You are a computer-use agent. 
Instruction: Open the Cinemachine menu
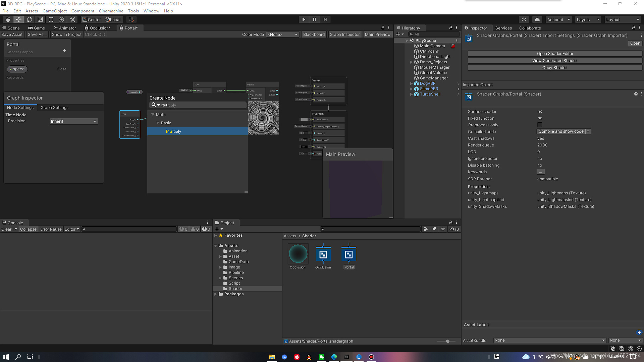point(111,11)
